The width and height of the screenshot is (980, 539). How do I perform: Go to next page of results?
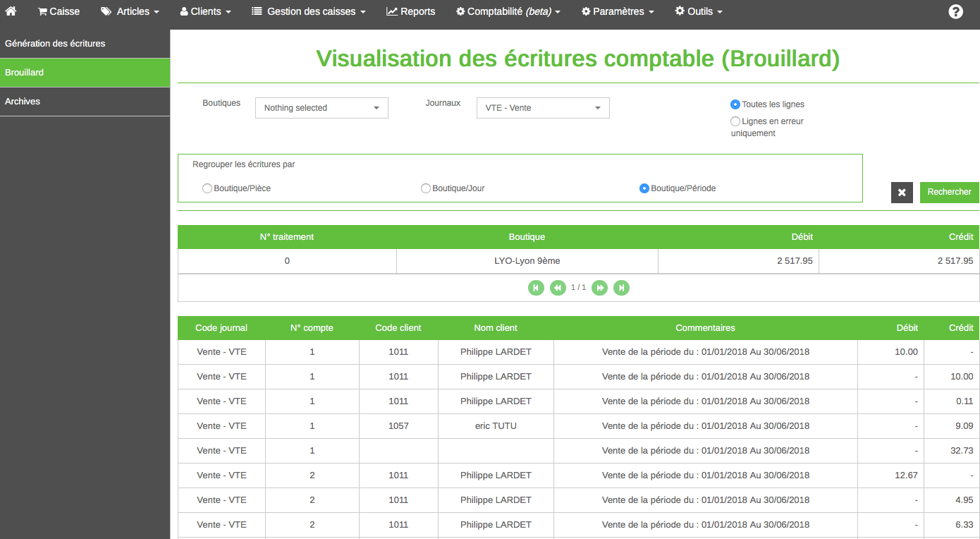pos(599,288)
